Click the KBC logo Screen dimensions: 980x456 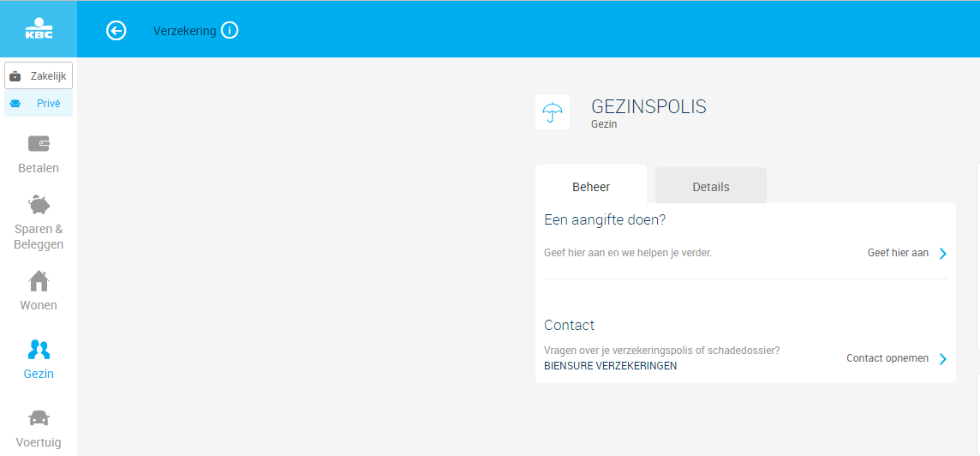(39, 29)
